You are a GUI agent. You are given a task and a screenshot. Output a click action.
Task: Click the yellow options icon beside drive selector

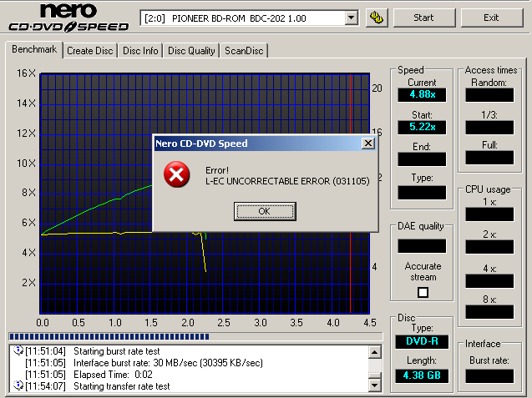point(376,18)
